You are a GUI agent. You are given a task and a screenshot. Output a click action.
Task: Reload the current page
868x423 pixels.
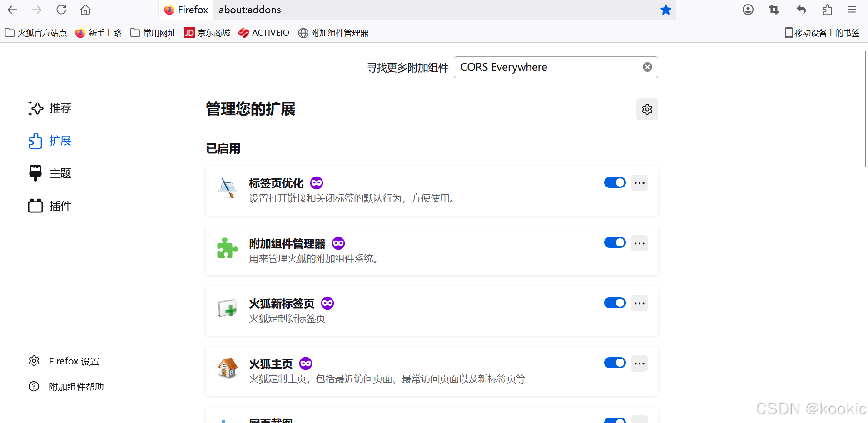[x=61, y=10]
